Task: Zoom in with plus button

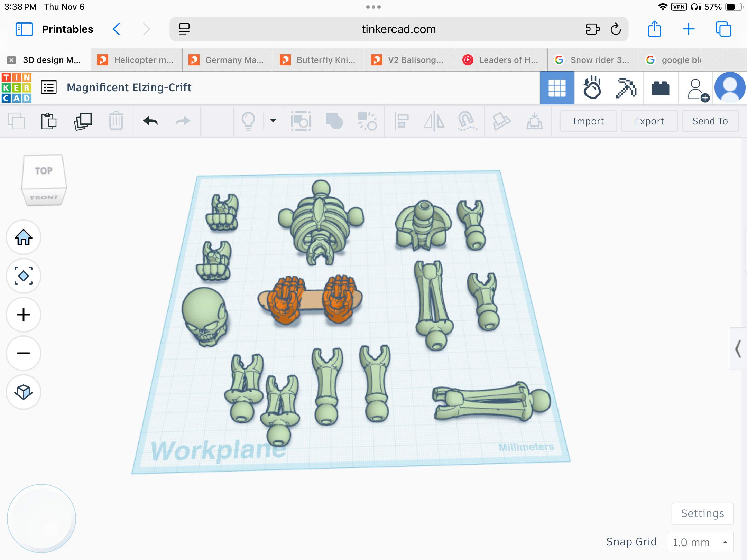Action: 24,315
